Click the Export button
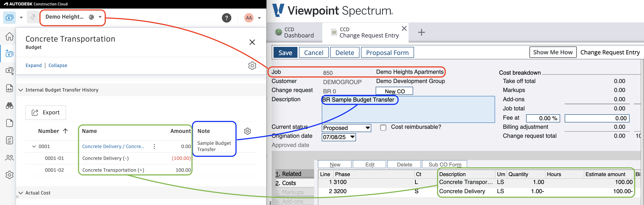 tap(46, 113)
